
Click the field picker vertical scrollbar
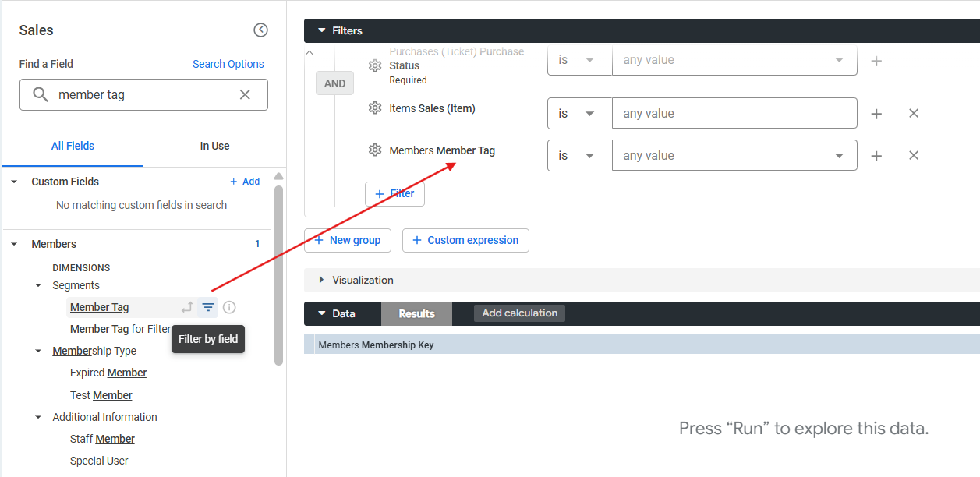278,275
